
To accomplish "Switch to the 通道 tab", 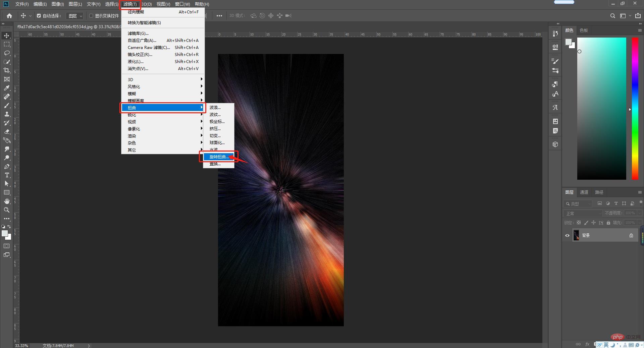I will coord(584,192).
